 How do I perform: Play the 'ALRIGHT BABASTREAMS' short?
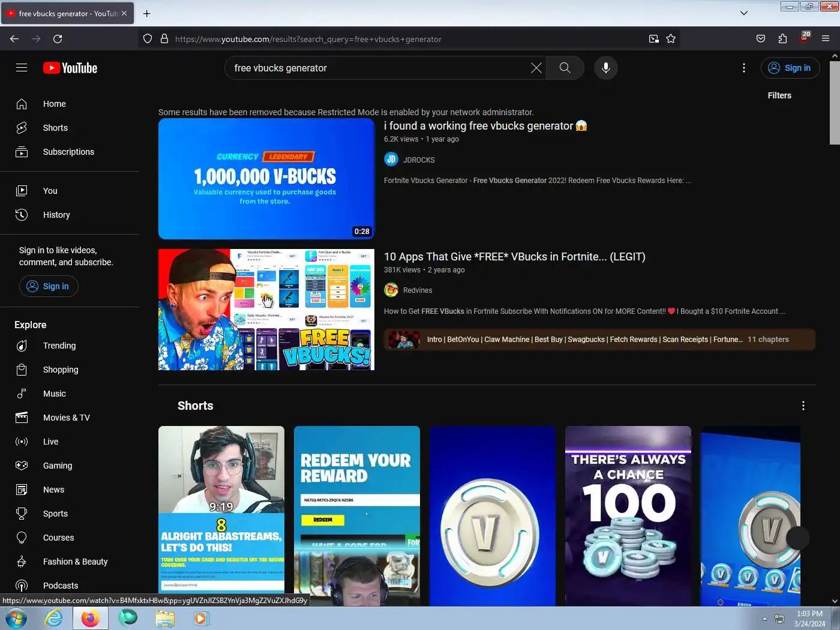coord(221,516)
